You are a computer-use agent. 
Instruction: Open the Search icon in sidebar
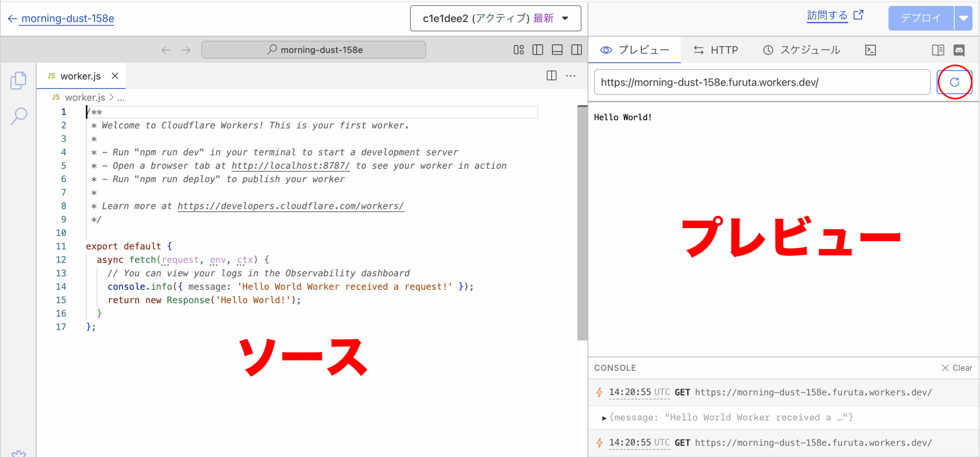tap(18, 116)
